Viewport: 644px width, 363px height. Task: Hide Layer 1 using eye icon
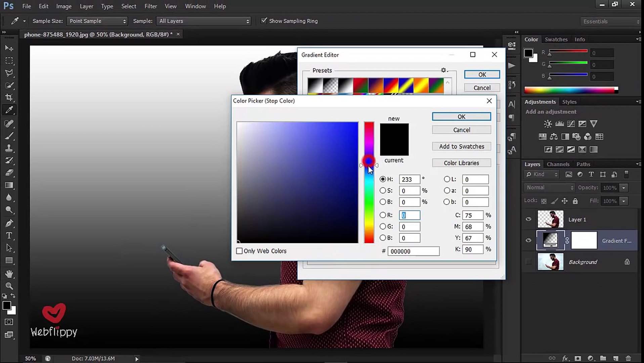click(x=528, y=219)
